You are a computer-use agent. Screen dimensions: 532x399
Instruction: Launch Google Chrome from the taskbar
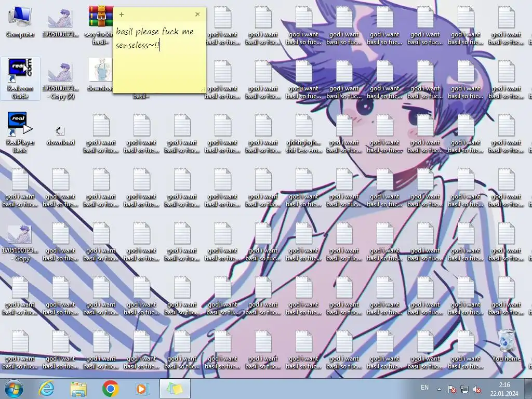click(110, 389)
